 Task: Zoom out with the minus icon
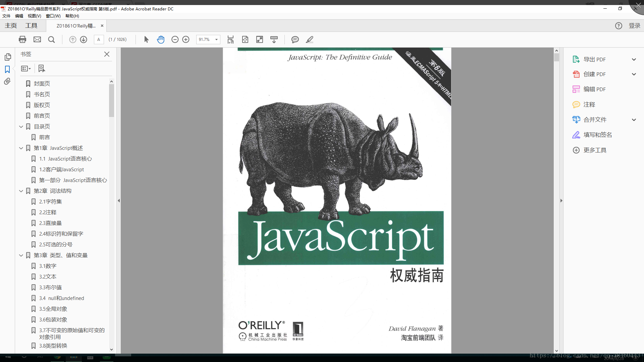click(x=175, y=40)
